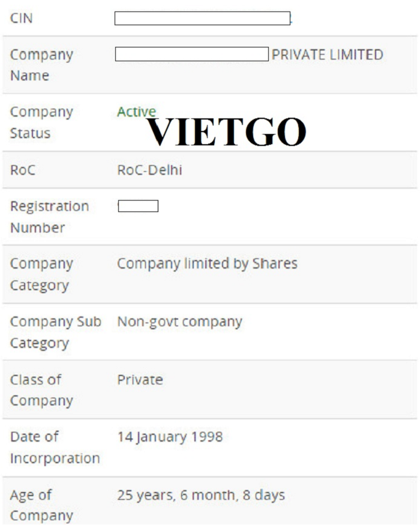The image size is (420, 528).
Task: Select the Company Status label
Action: coord(41,123)
